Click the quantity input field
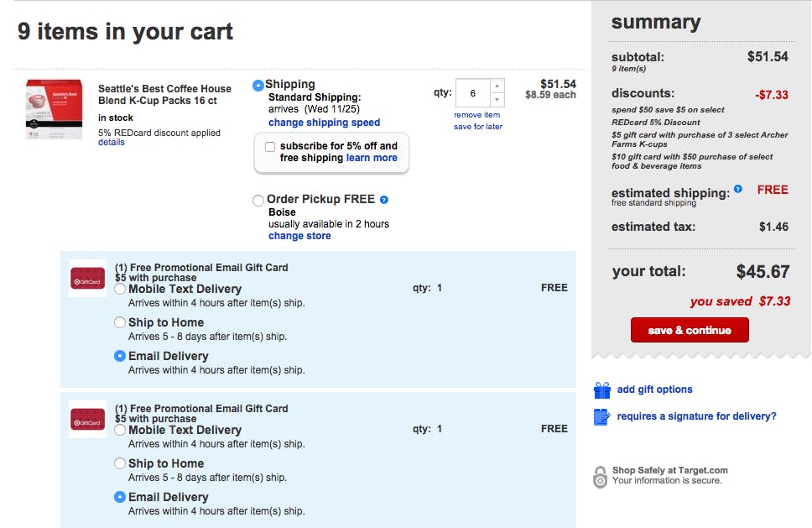The width and height of the screenshot is (812, 528). pos(472,93)
